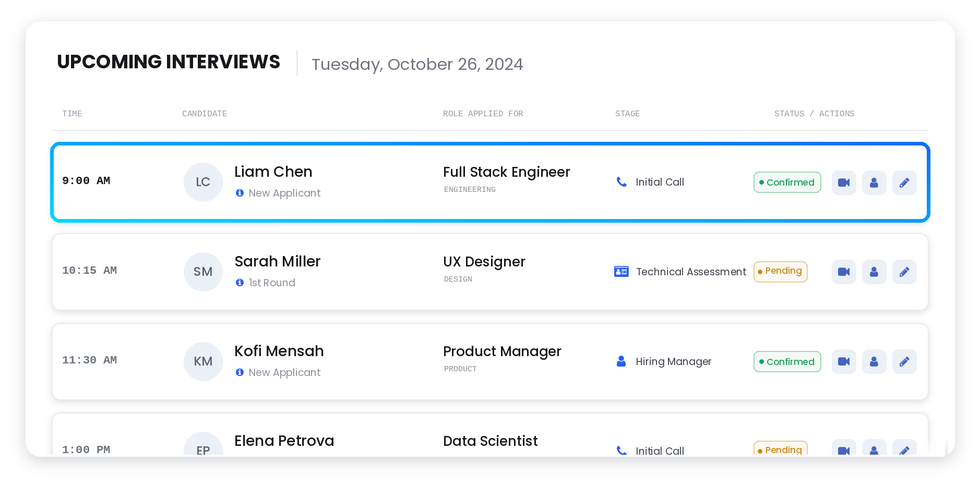This screenshot has width=980, height=486.
Task: Click KM avatar for Kofi Mensah
Action: pos(203,361)
